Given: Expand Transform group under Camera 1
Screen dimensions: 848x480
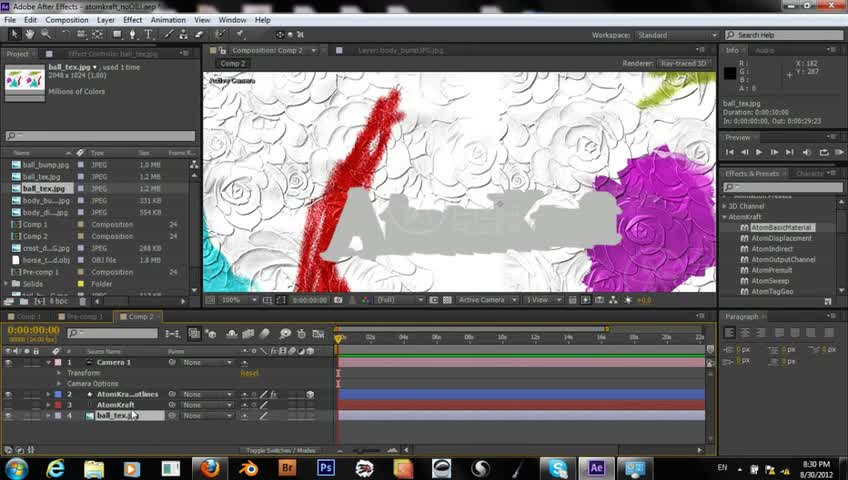Looking at the screenshot, I should tap(59, 373).
